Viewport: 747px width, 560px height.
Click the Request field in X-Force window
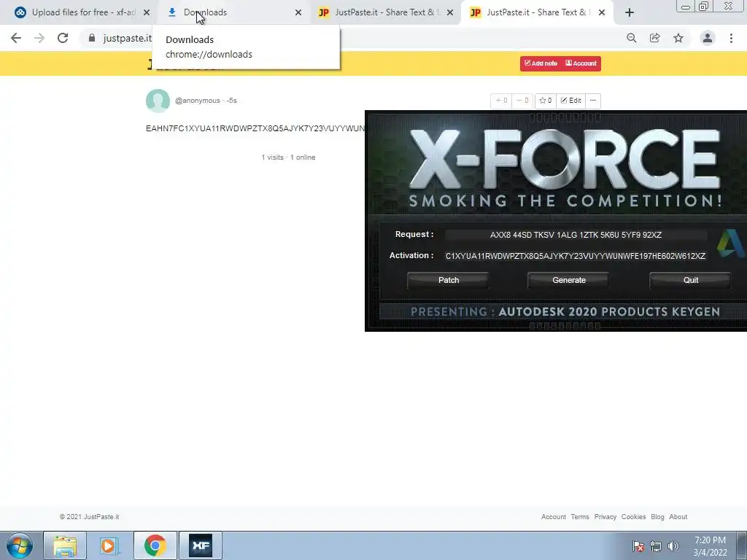click(x=576, y=235)
